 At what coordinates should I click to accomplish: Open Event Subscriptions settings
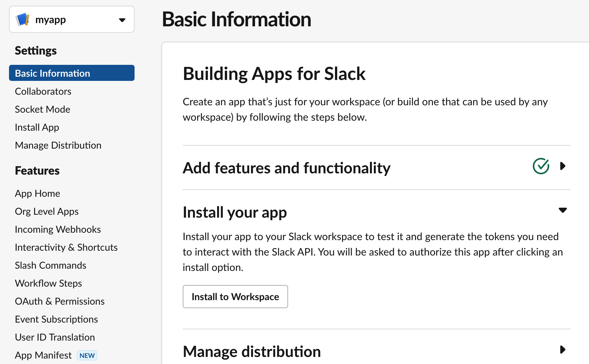56,319
